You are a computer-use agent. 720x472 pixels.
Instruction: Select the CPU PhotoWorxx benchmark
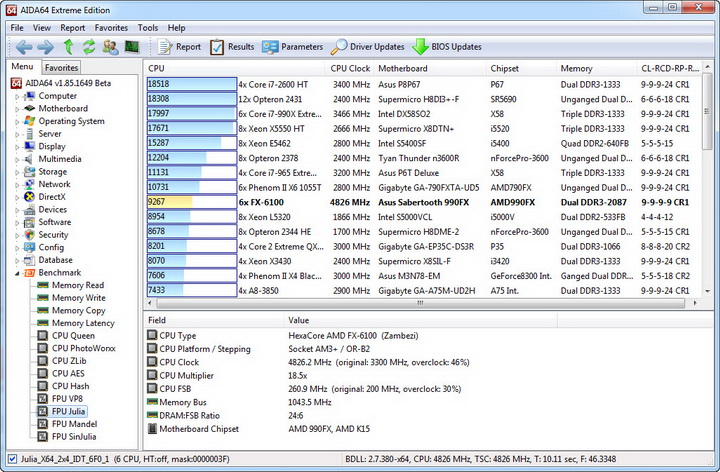(84, 348)
